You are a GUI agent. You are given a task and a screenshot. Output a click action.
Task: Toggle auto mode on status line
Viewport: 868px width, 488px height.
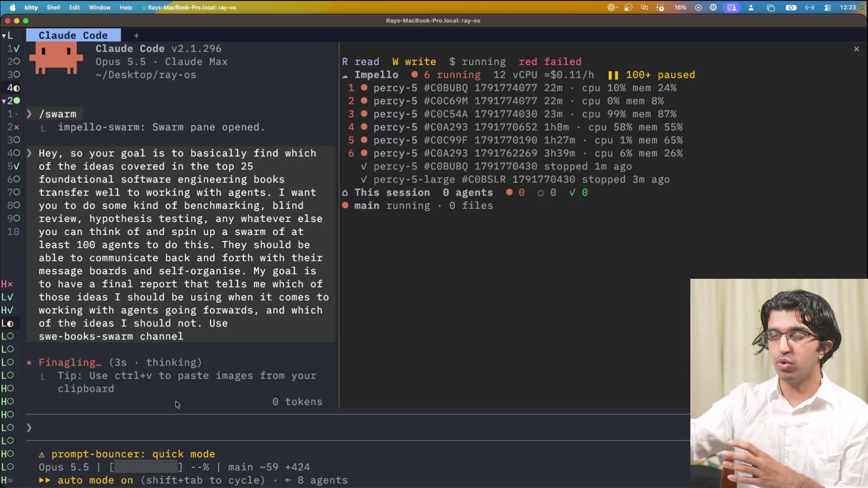tap(95, 480)
